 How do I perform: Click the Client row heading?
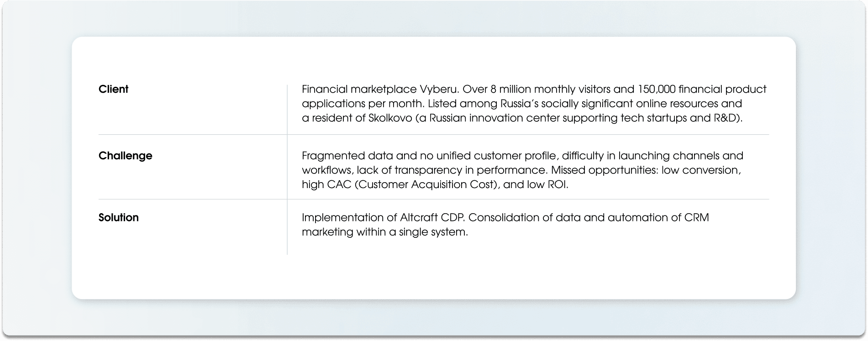coord(113,89)
